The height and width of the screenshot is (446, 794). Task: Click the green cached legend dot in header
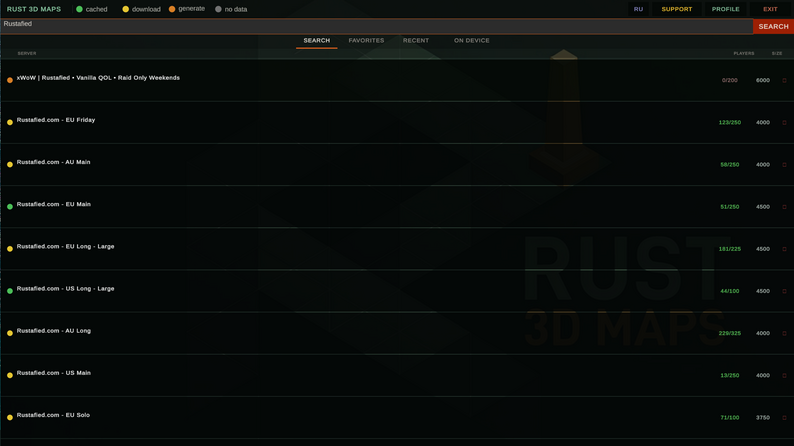click(79, 9)
